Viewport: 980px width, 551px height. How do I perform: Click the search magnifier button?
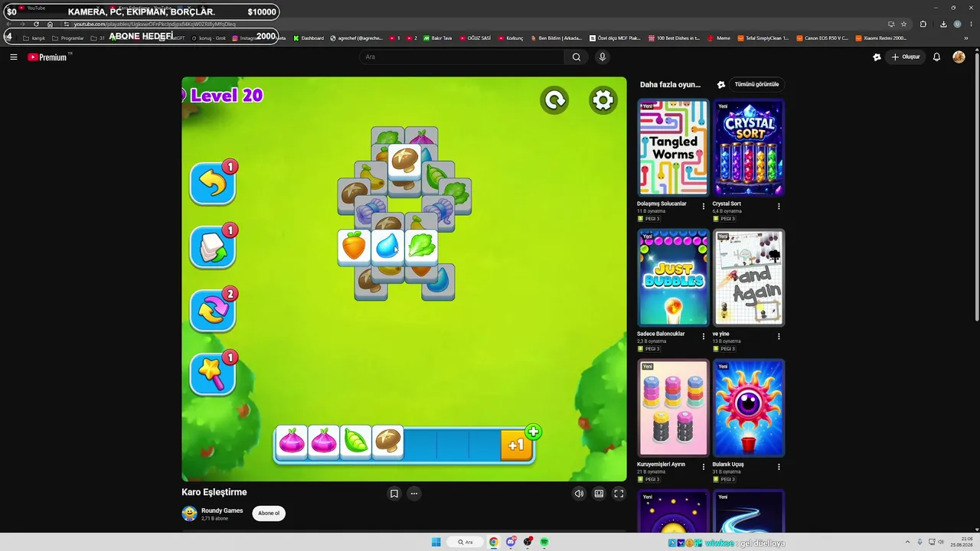coord(577,57)
